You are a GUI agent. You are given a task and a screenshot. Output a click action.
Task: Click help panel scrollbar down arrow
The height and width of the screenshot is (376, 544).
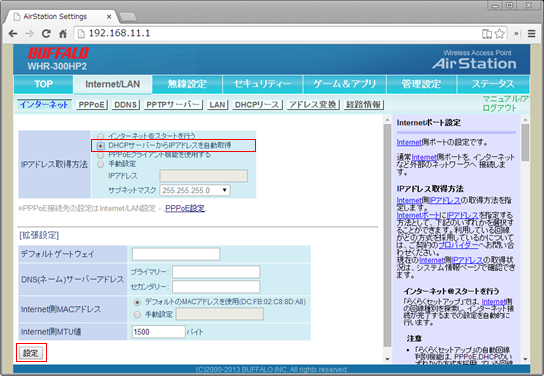pyautogui.click(x=525, y=359)
